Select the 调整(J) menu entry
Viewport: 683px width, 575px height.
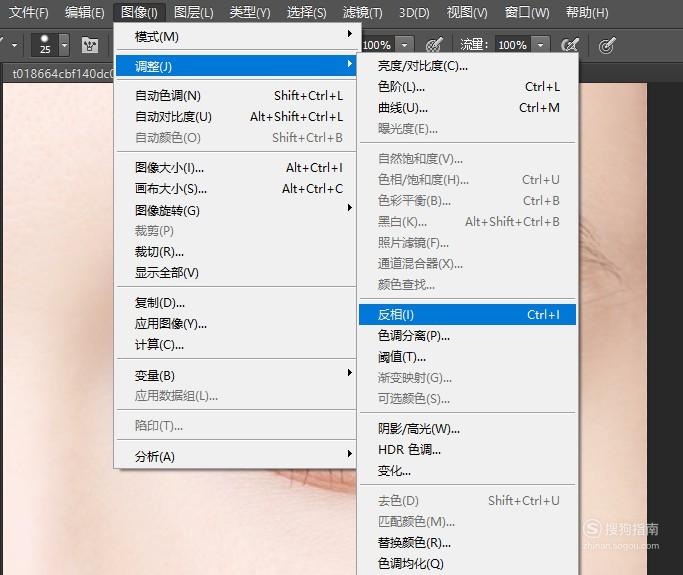(x=236, y=66)
